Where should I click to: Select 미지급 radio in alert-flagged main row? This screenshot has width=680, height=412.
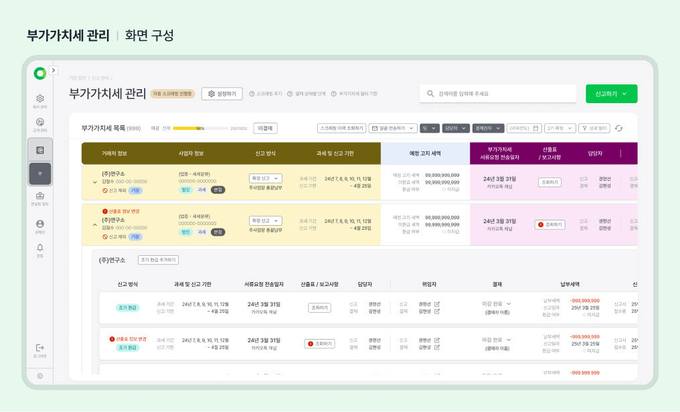pyautogui.click(x=444, y=232)
